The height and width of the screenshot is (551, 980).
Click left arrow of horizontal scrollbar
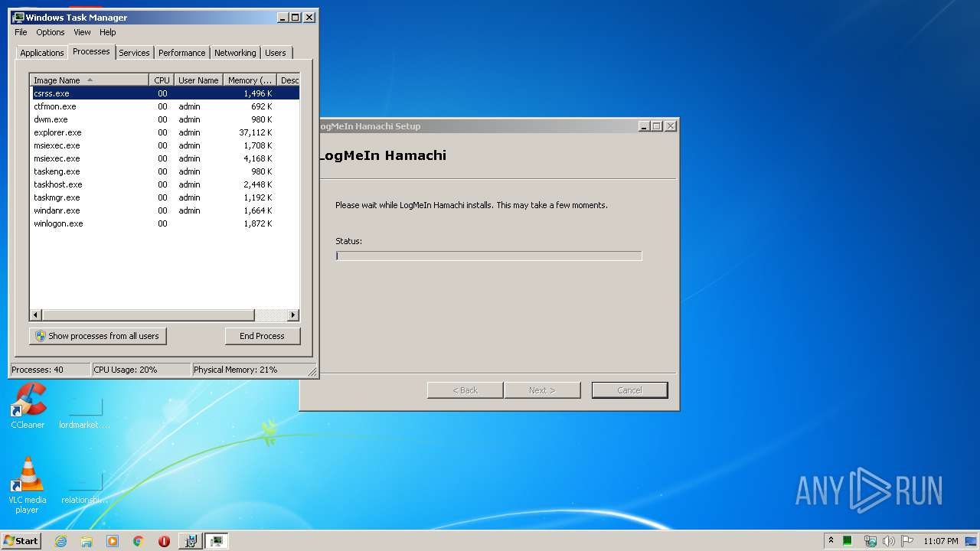pyautogui.click(x=36, y=315)
